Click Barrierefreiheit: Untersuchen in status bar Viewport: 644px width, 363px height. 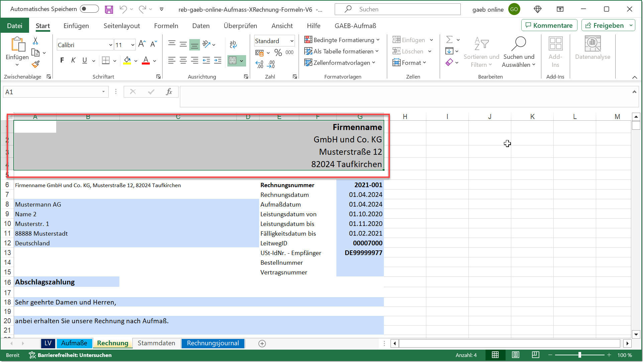click(x=71, y=355)
